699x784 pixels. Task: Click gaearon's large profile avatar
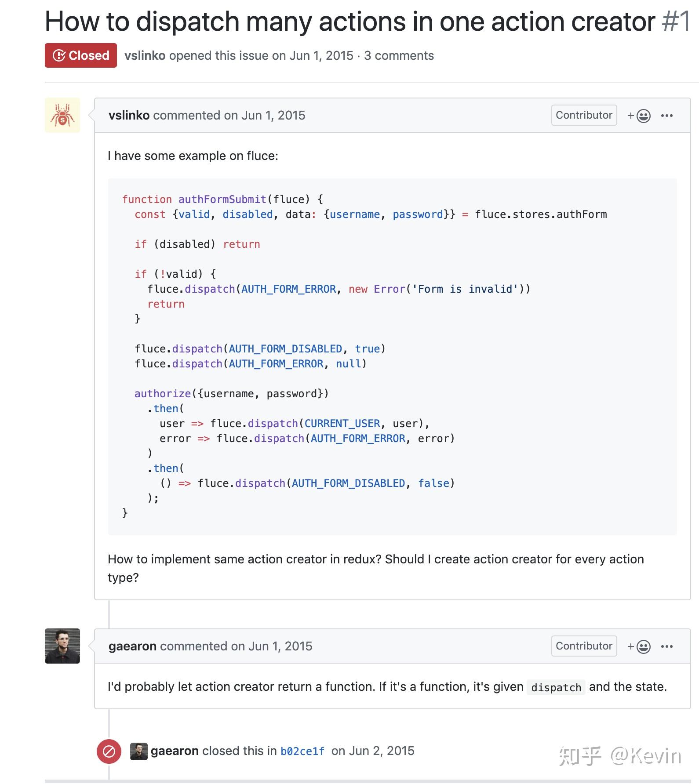(x=62, y=646)
